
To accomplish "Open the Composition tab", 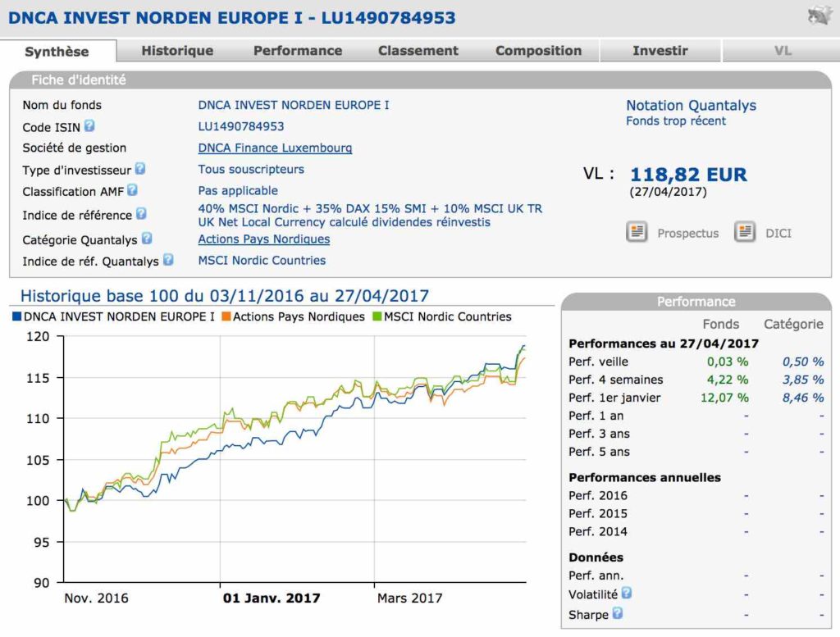I will (538, 51).
